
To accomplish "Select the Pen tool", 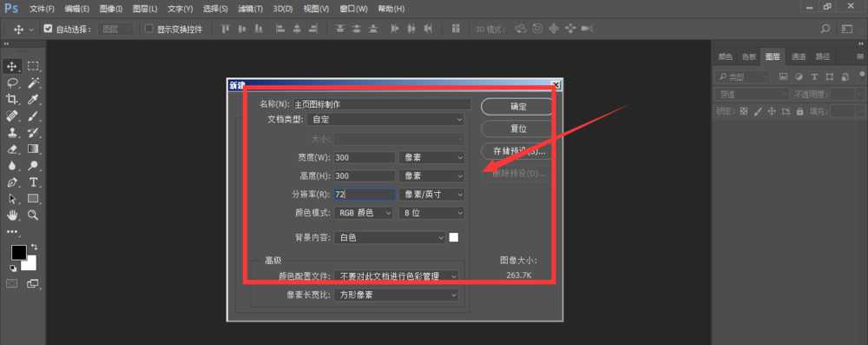I will (x=12, y=182).
